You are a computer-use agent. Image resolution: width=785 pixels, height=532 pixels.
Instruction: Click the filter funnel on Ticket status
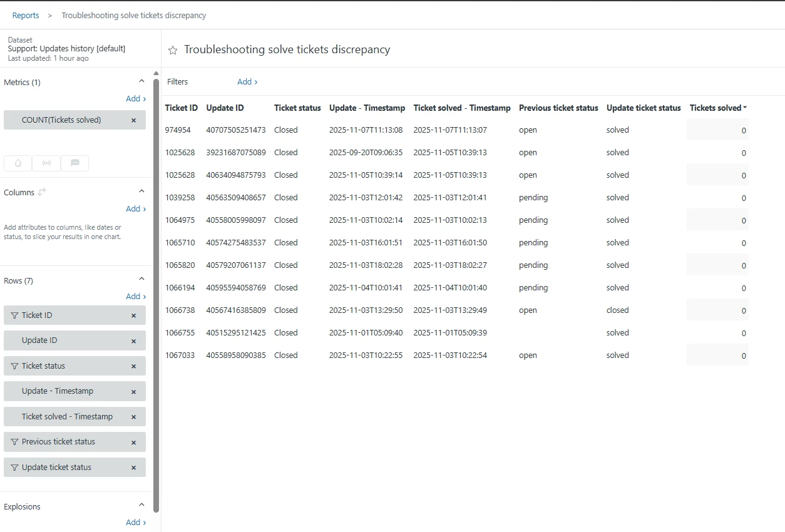(x=15, y=366)
